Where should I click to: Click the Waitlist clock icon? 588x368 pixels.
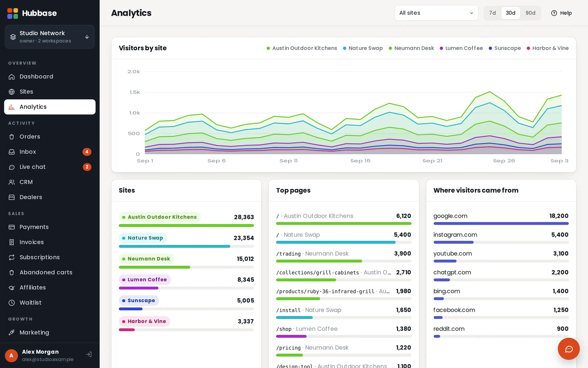(x=12, y=303)
